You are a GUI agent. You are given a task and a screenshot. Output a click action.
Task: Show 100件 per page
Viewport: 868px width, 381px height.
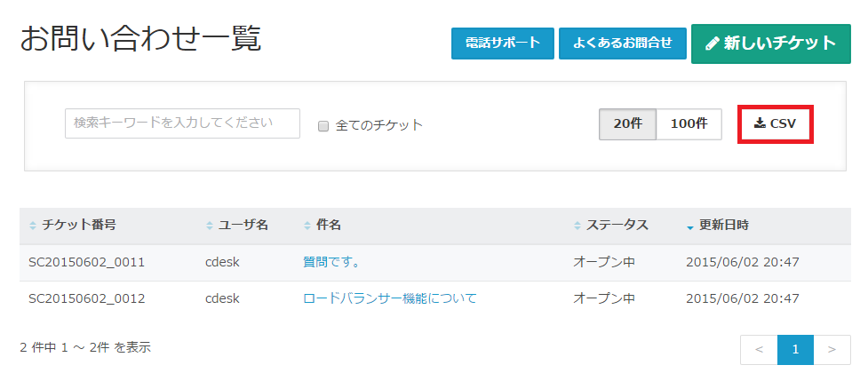click(x=689, y=124)
